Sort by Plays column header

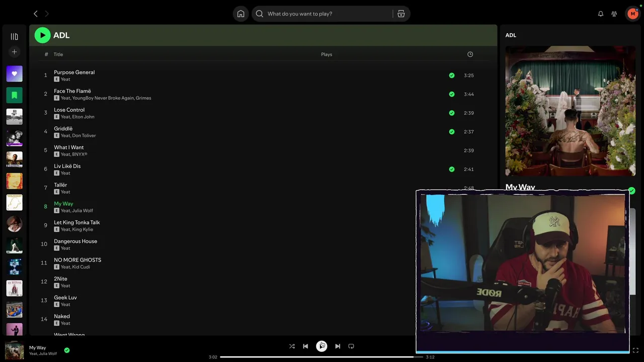coord(327,54)
